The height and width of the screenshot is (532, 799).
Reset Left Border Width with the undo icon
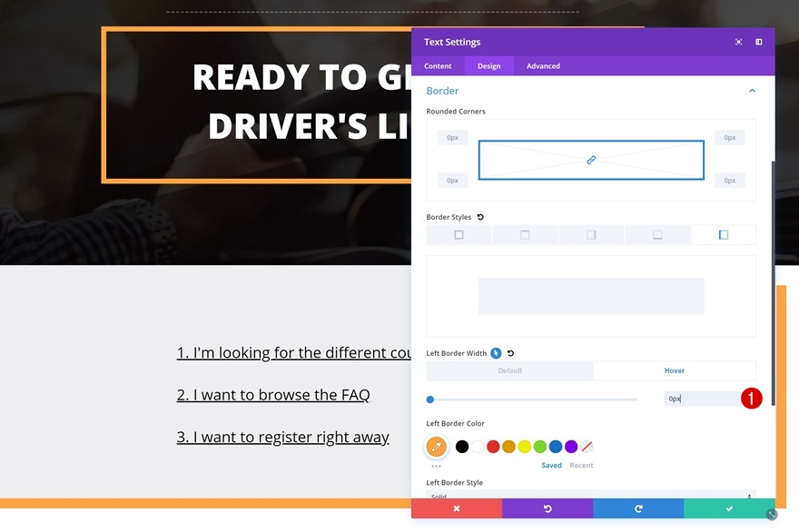[510, 353]
